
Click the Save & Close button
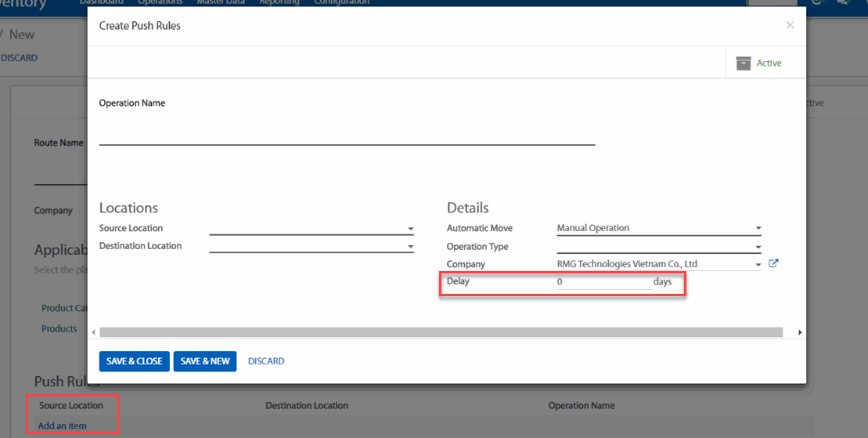[x=134, y=361]
